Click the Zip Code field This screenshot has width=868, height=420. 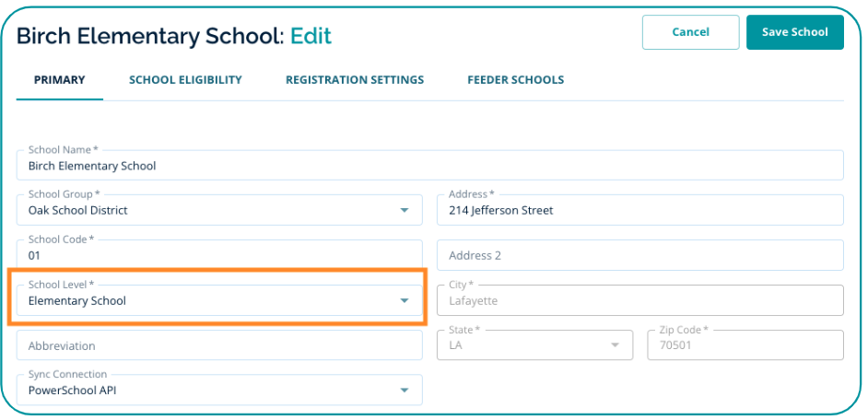point(745,345)
